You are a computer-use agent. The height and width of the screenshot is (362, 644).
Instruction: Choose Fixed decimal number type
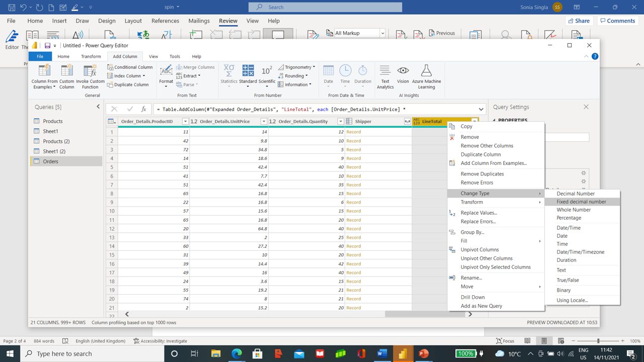point(582,202)
